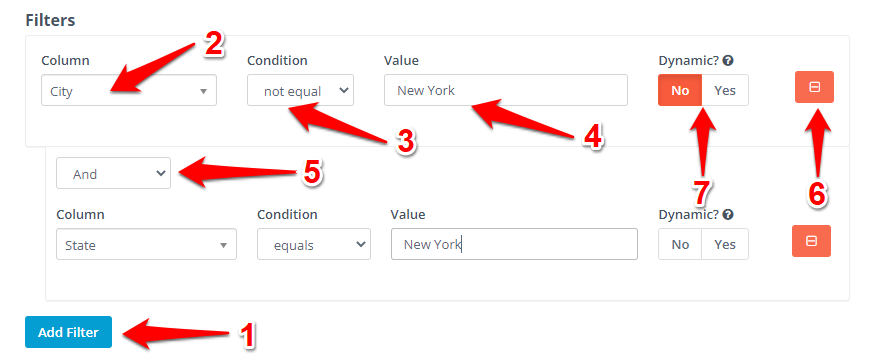Click the Filters section heading
This screenshot has width=873, height=363.
50,21
